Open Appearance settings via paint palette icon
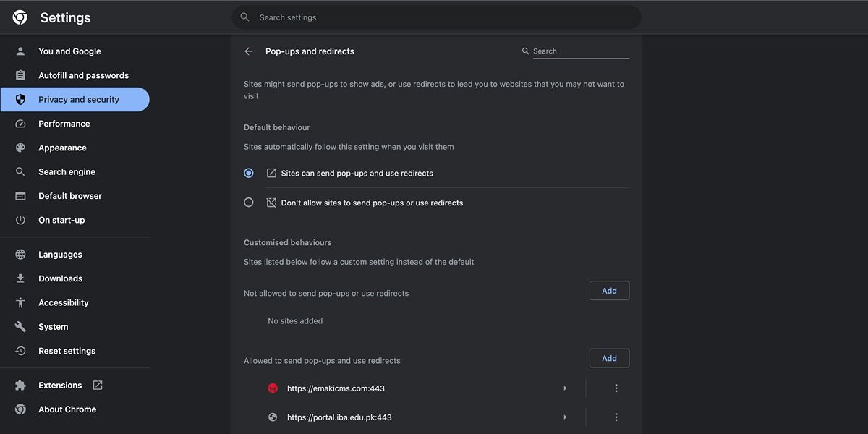The image size is (868, 434). tap(20, 147)
